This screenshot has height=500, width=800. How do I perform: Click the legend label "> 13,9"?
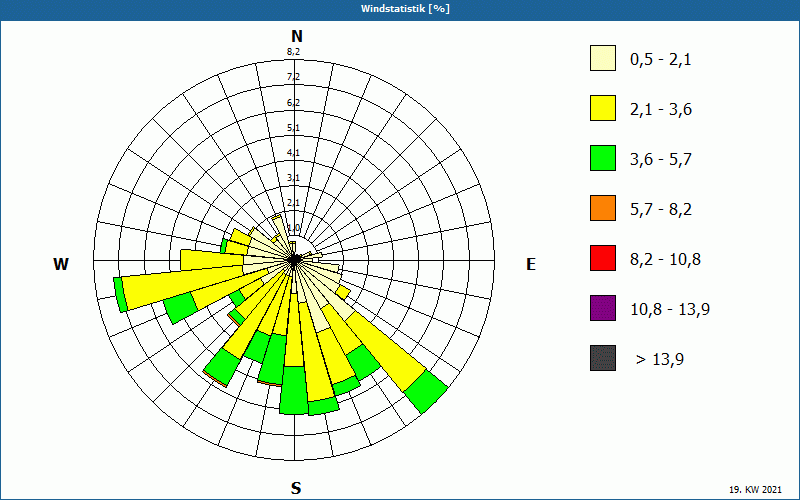pyautogui.click(x=660, y=360)
